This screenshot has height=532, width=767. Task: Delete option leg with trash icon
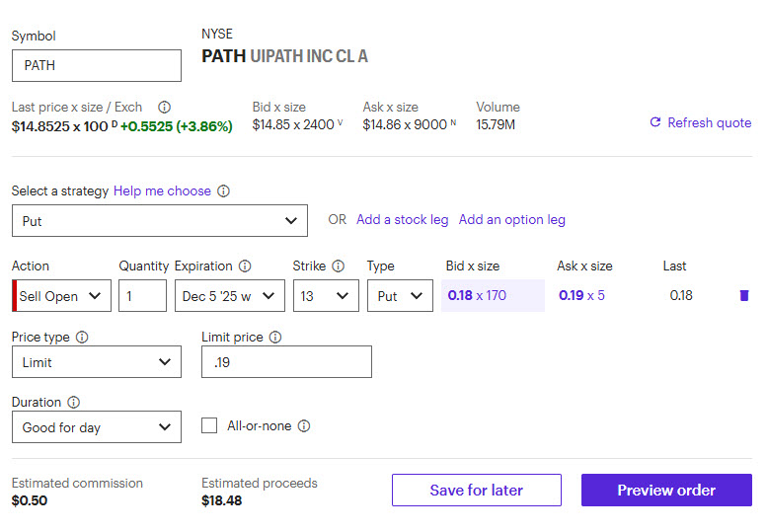pyautogui.click(x=743, y=295)
